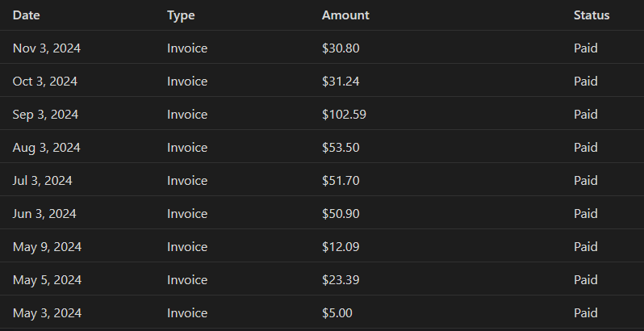The height and width of the screenshot is (331, 644).
Task: Select the $53.50 amount
Action: (x=341, y=148)
